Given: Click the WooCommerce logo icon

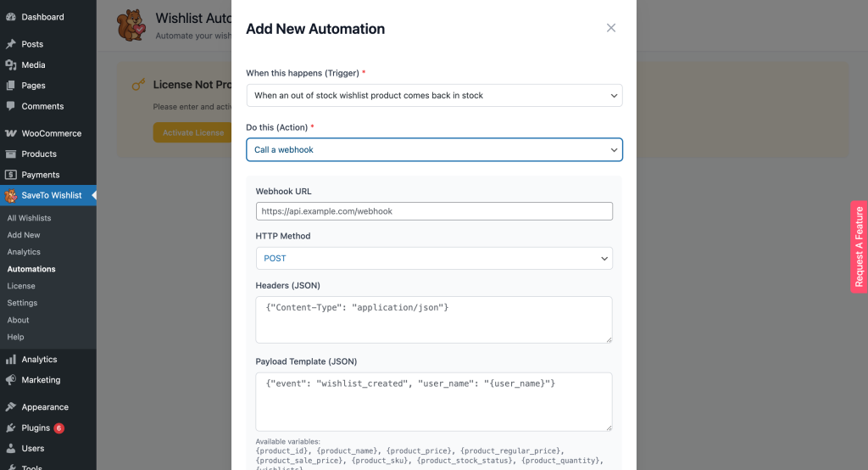Looking at the screenshot, I should click(11, 133).
